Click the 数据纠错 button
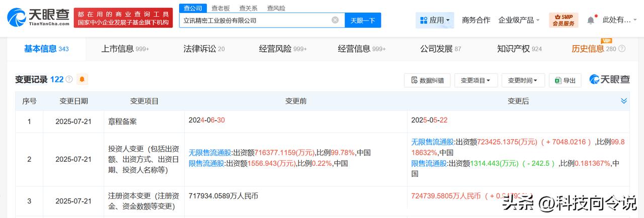644x218 pixels. click(427, 80)
